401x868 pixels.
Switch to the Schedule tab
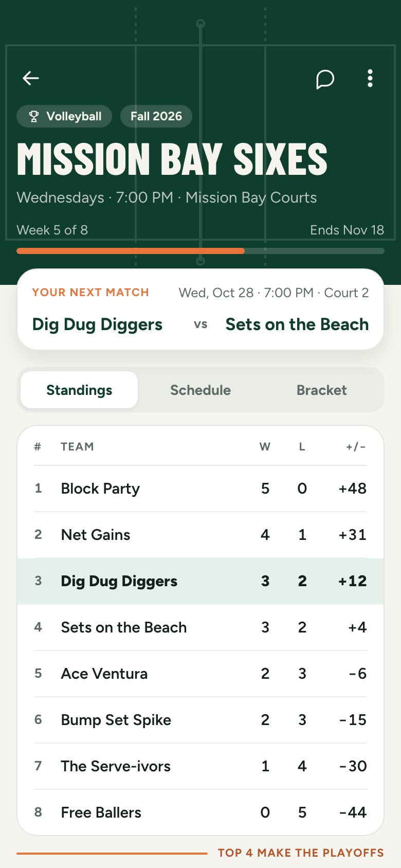point(200,390)
